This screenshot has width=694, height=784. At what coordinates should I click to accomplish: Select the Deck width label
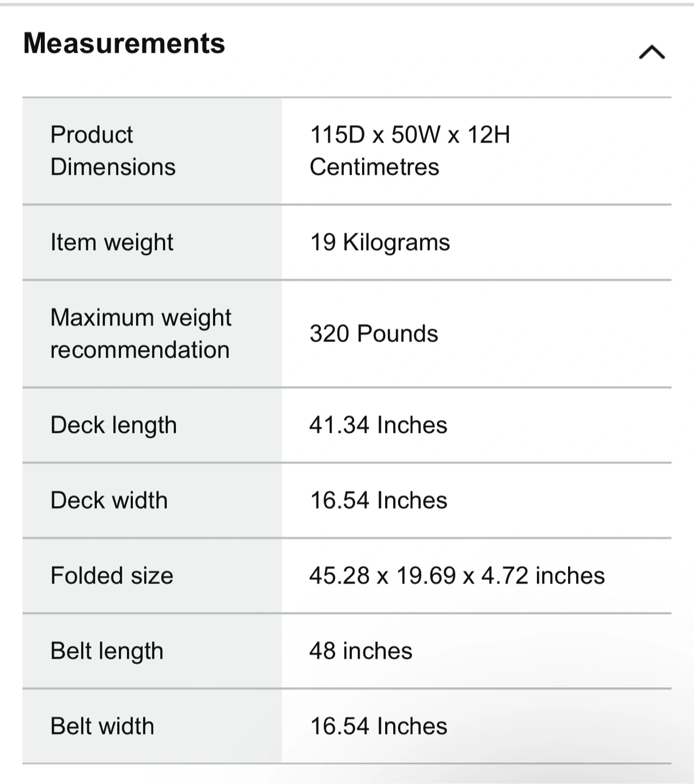pyautogui.click(x=109, y=500)
